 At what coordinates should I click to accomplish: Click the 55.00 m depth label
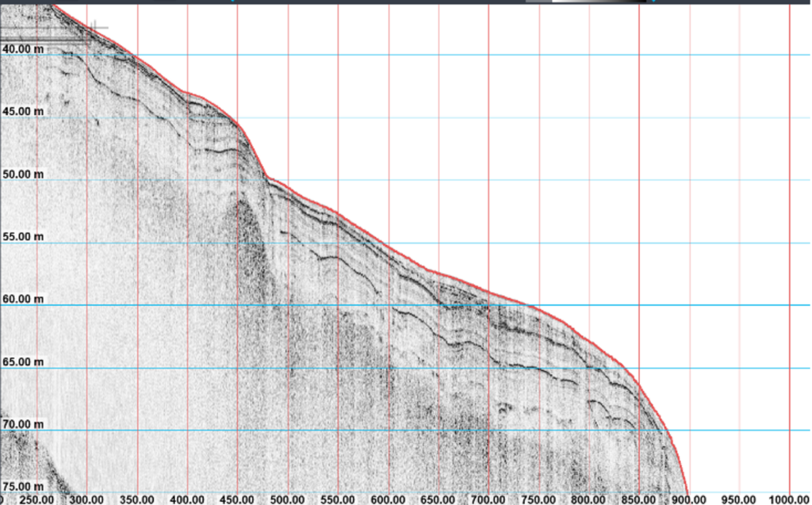tap(23, 237)
